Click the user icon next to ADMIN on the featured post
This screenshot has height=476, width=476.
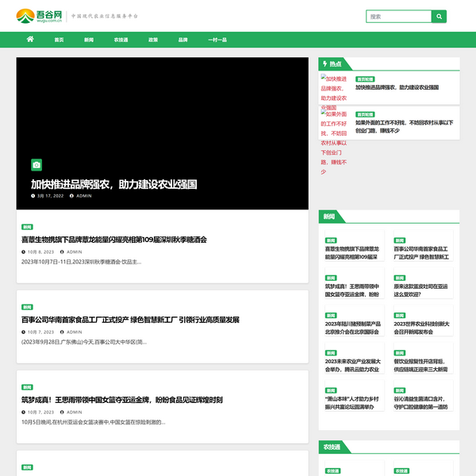click(x=71, y=195)
